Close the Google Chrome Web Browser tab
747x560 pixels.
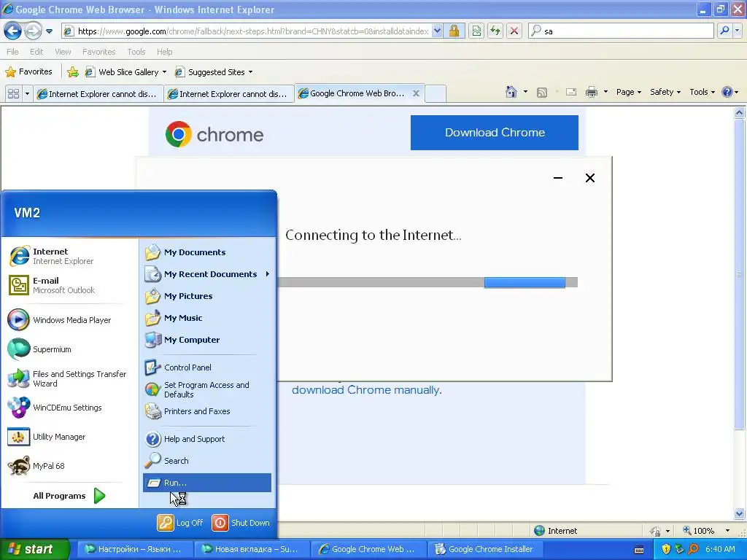(x=416, y=93)
